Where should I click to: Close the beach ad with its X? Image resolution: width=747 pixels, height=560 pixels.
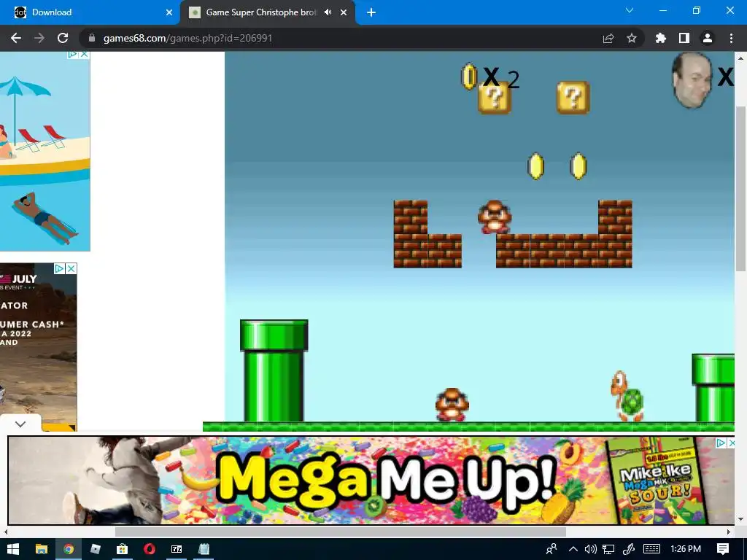[x=85, y=54]
